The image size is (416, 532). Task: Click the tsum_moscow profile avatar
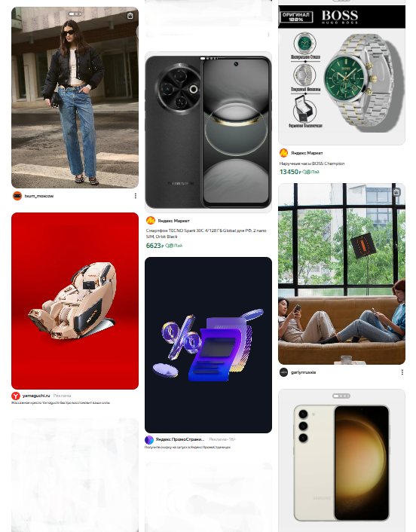pos(17,196)
